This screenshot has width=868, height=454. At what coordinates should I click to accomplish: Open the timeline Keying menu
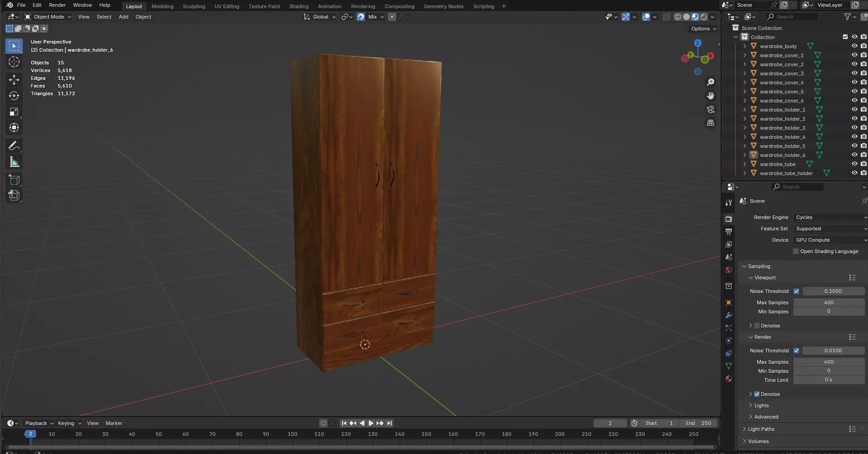coord(69,423)
